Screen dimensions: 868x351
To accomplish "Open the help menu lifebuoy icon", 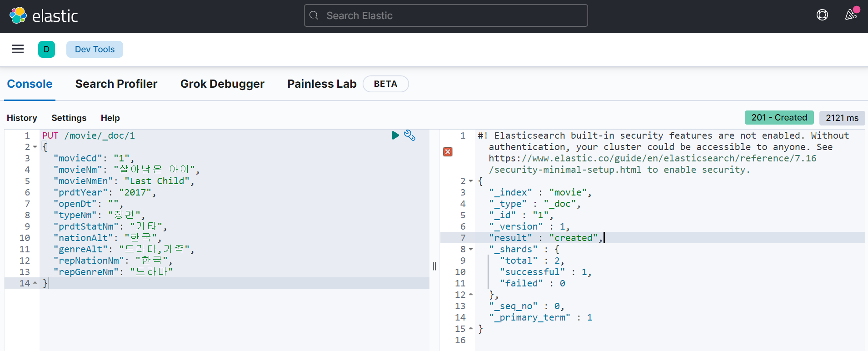I will point(822,15).
